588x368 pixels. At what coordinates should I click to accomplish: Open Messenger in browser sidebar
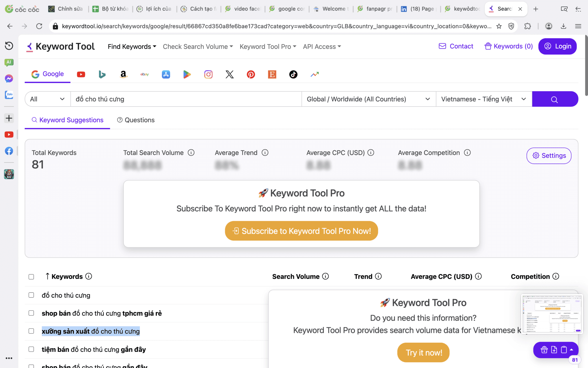[9, 78]
